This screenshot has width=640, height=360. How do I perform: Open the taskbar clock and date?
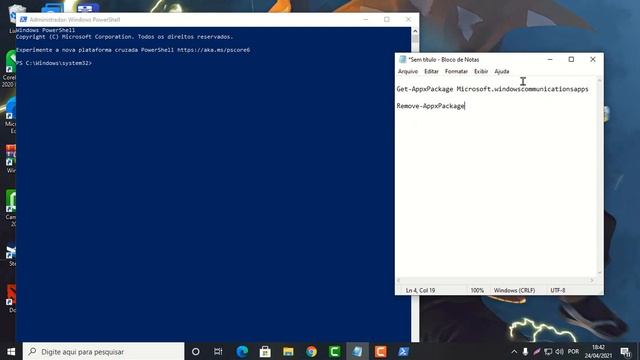pyautogui.click(x=598, y=351)
